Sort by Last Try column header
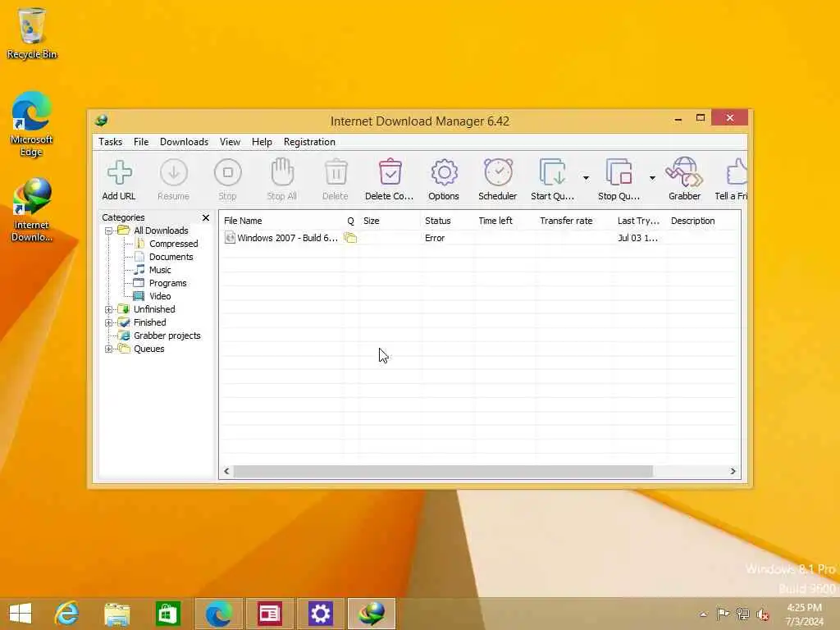The image size is (840, 630). tap(640, 221)
